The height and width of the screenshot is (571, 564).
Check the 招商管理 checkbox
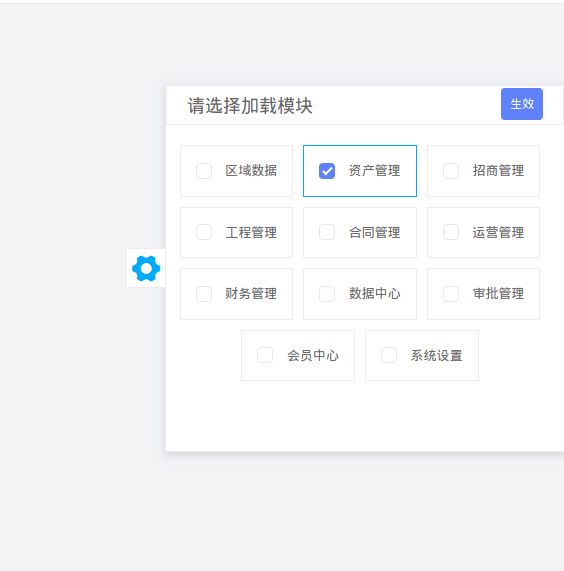point(451,171)
